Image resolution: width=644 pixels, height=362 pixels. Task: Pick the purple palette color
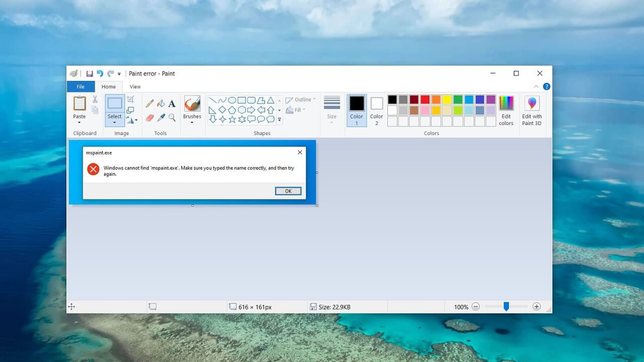[x=491, y=99]
